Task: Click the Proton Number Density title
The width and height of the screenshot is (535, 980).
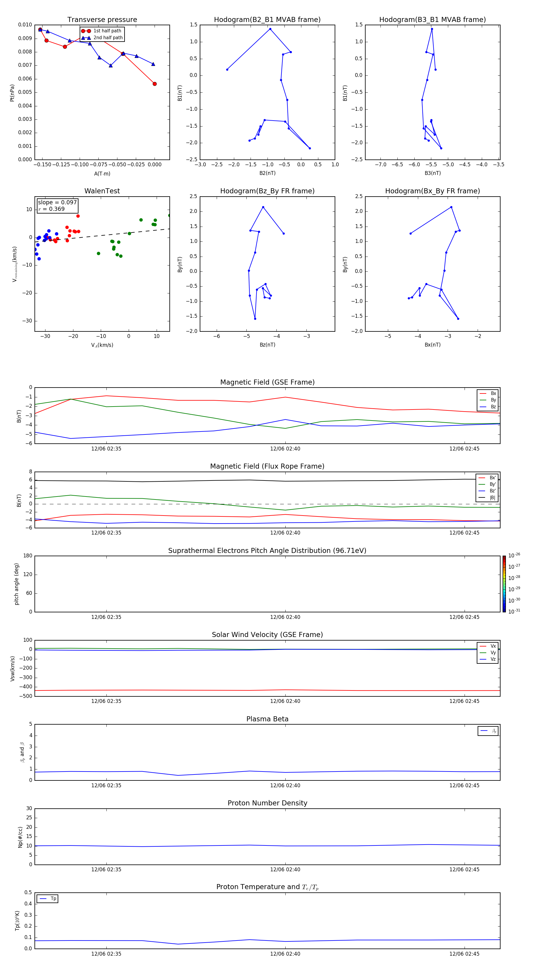Action: pyautogui.click(x=267, y=803)
